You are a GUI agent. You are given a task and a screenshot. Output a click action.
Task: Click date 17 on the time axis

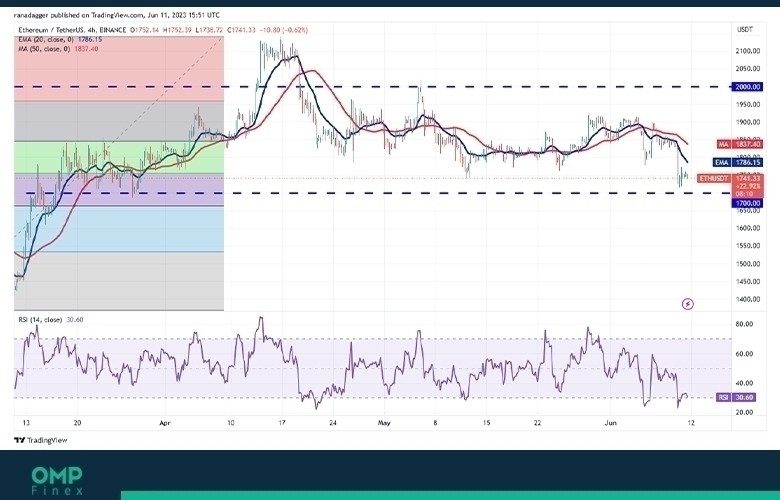282,423
